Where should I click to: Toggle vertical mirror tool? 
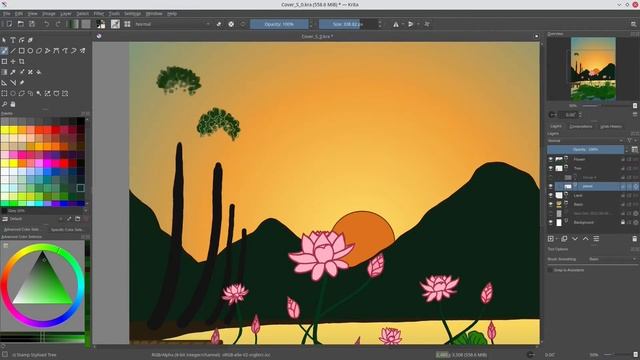click(411, 24)
